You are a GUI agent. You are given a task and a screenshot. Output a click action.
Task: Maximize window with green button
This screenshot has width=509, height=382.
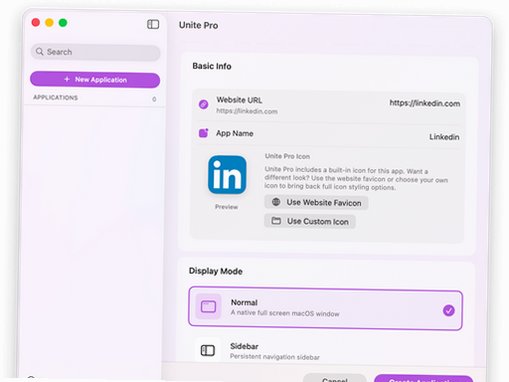pyautogui.click(x=63, y=23)
